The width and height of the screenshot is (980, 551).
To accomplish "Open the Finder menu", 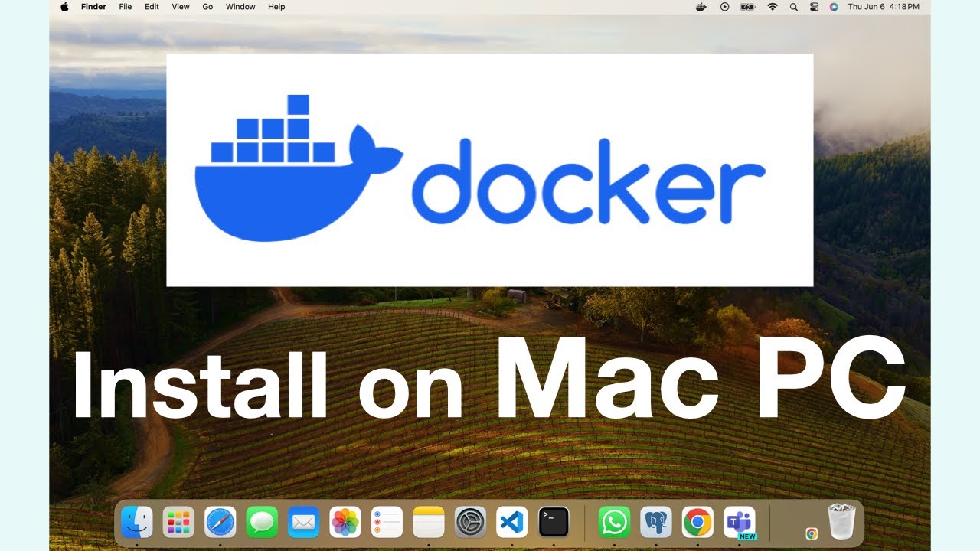I will click(93, 7).
